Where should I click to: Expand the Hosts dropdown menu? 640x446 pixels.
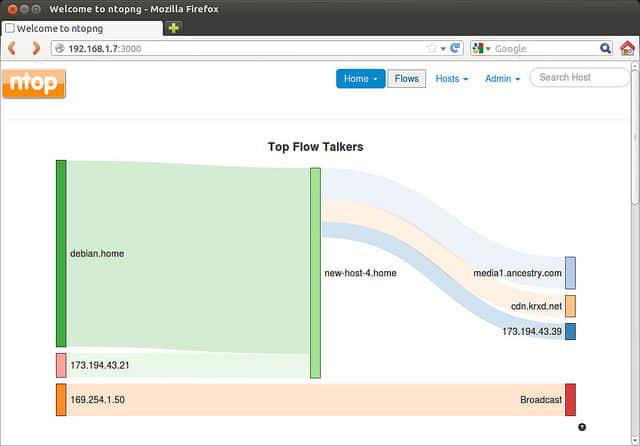pyautogui.click(x=451, y=79)
